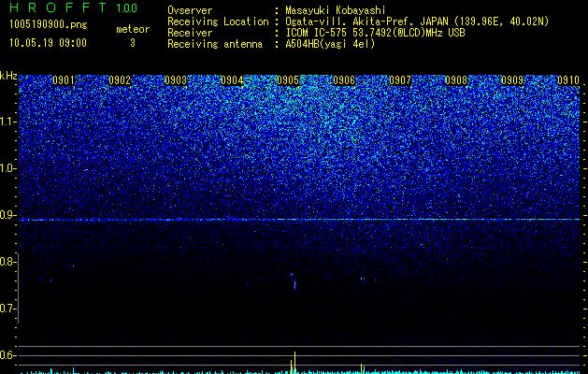This screenshot has width=588, height=374.
Task: Click the Receiving Location label
Action: [x=218, y=22]
